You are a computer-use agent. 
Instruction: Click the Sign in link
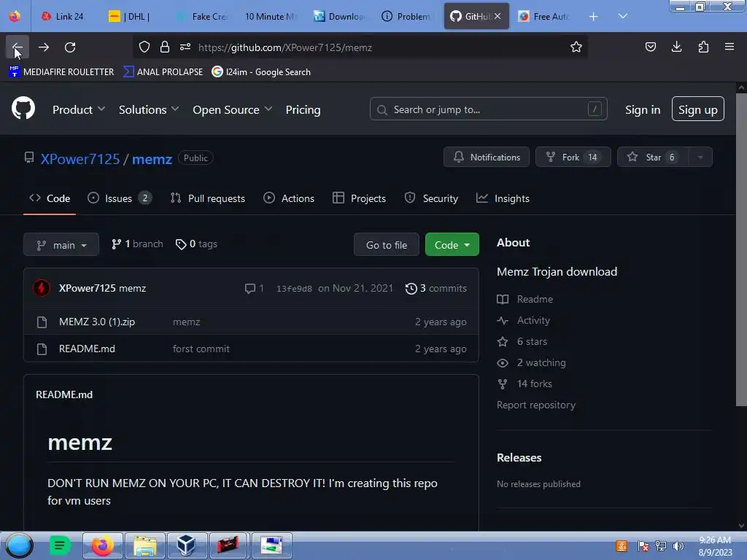(x=643, y=109)
